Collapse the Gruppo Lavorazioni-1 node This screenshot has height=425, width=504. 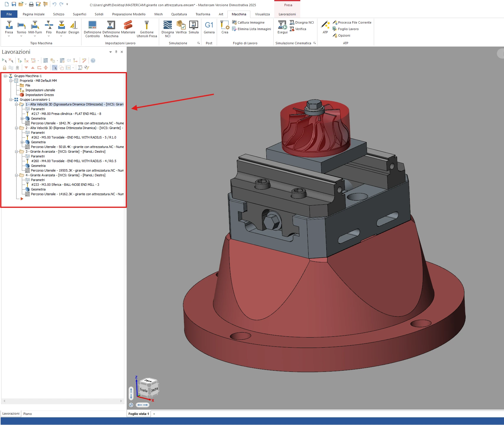click(11, 100)
